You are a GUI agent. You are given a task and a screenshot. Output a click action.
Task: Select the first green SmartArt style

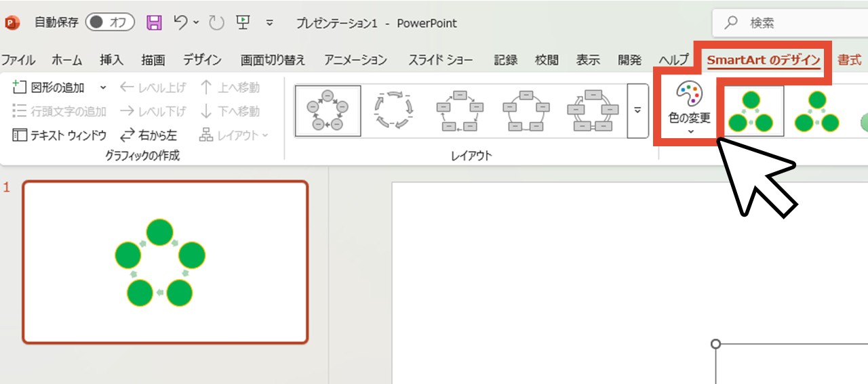point(751,111)
